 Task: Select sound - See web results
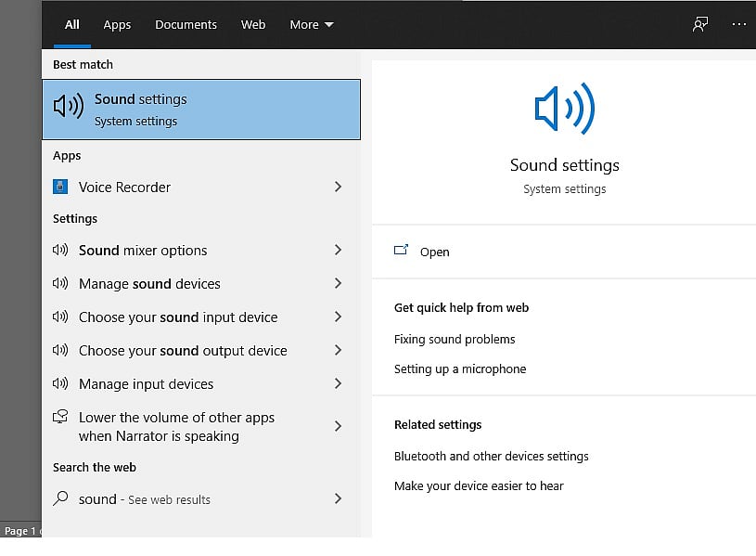201,498
